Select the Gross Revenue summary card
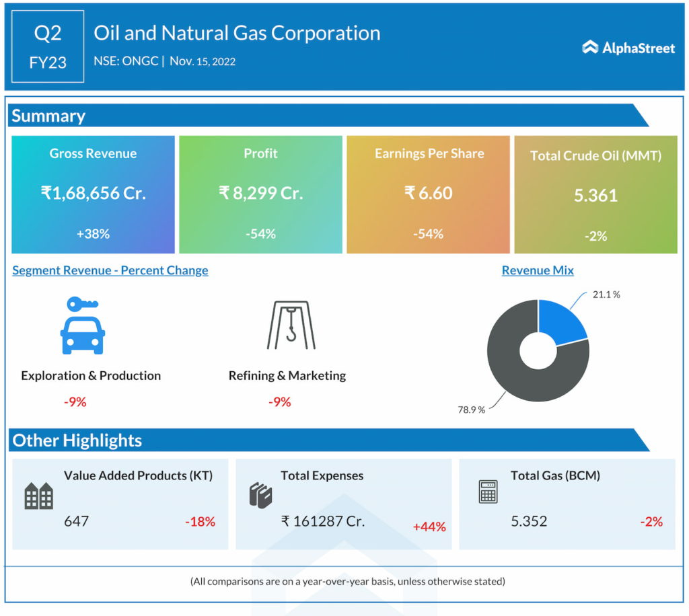689x616 pixels. [x=93, y=194]
